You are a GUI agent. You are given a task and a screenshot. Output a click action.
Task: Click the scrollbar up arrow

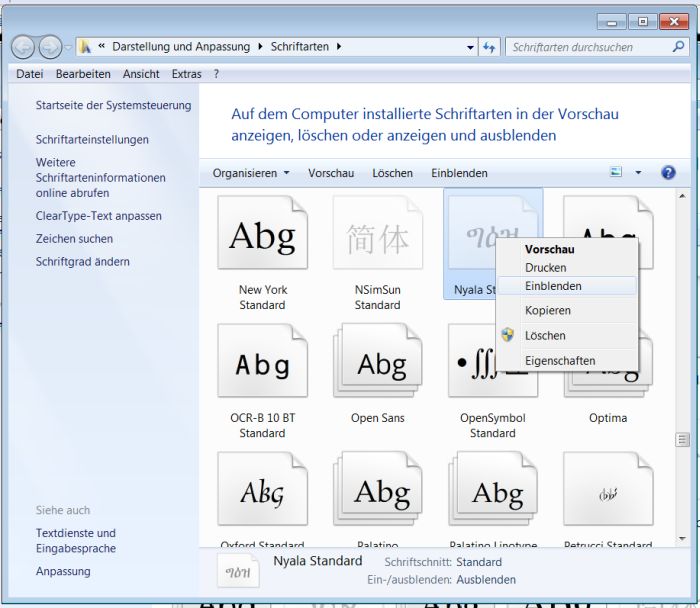682,196
